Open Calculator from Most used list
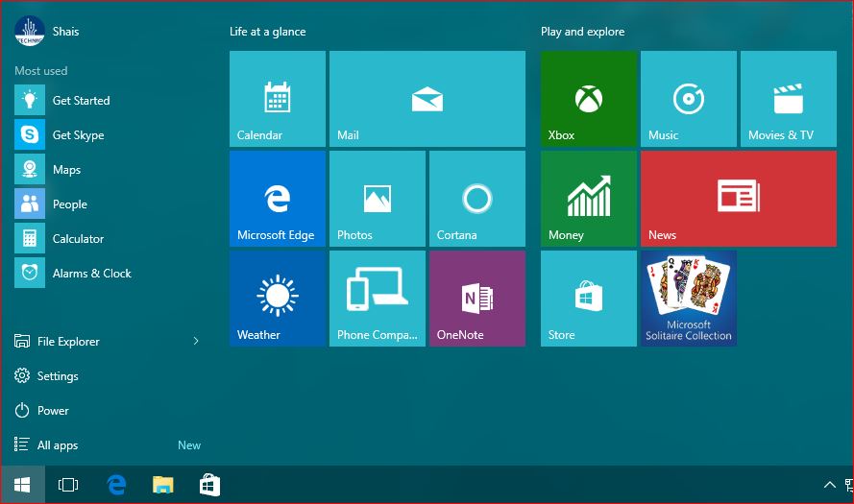The image size is (854, 504). point(107,238)
